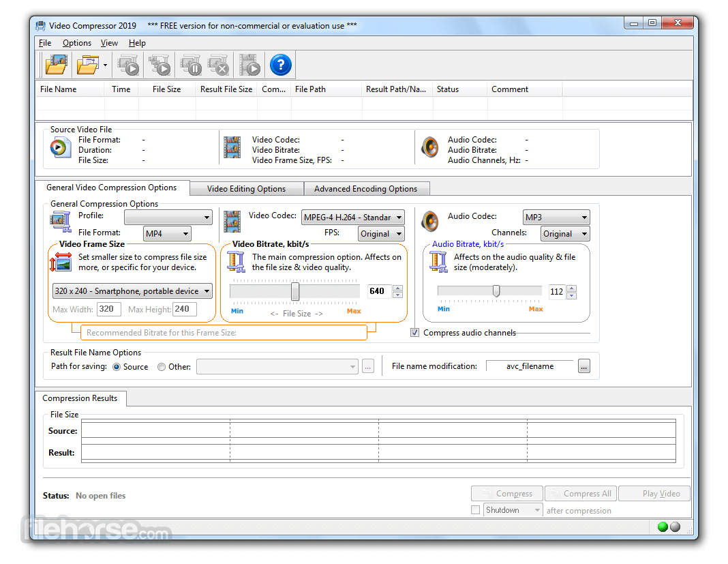Open the File menu
This screenshot has height=564, width=728.
tap(45, 43)
